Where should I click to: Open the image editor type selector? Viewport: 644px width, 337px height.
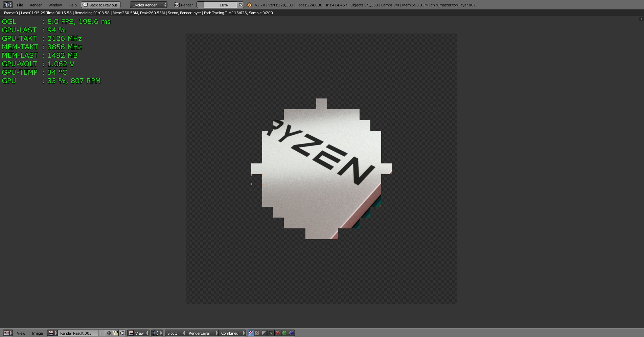coord(8,333)
